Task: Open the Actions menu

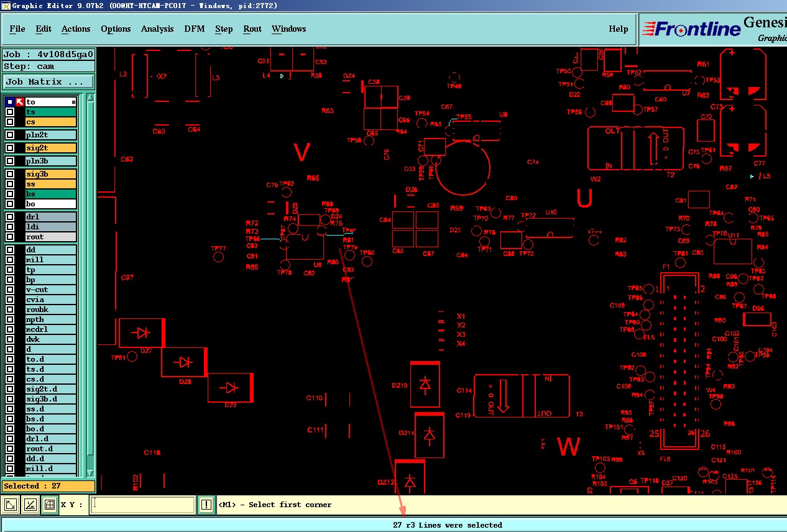Action: (76, 29)
